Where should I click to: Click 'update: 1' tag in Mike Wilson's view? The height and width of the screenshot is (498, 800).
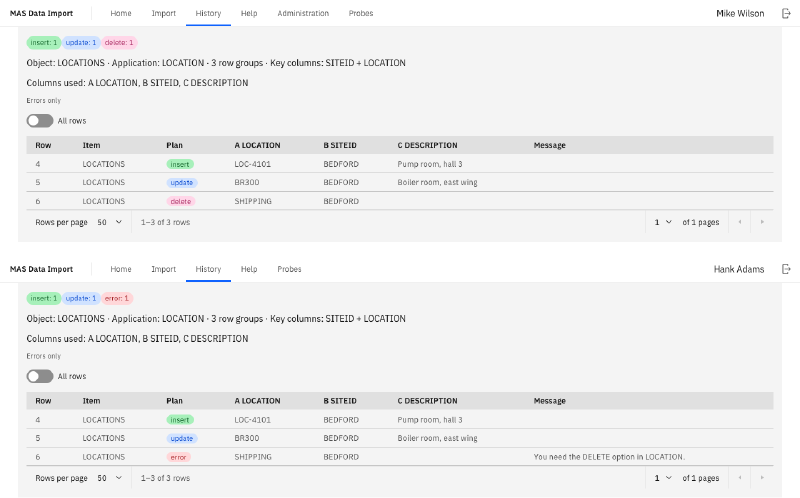[81, 42]
